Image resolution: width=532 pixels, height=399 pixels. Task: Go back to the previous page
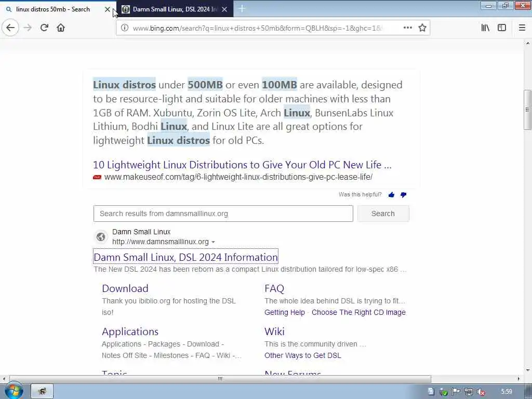pos(10,28)
